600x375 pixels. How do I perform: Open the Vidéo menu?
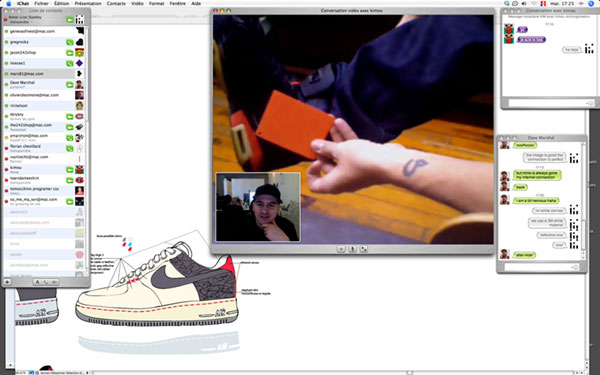tap(137, 3)
